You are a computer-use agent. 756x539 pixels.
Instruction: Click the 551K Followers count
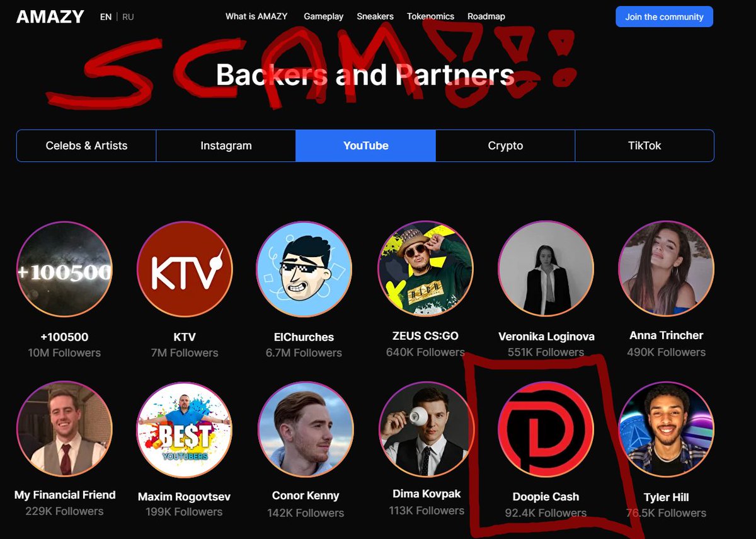546,352
